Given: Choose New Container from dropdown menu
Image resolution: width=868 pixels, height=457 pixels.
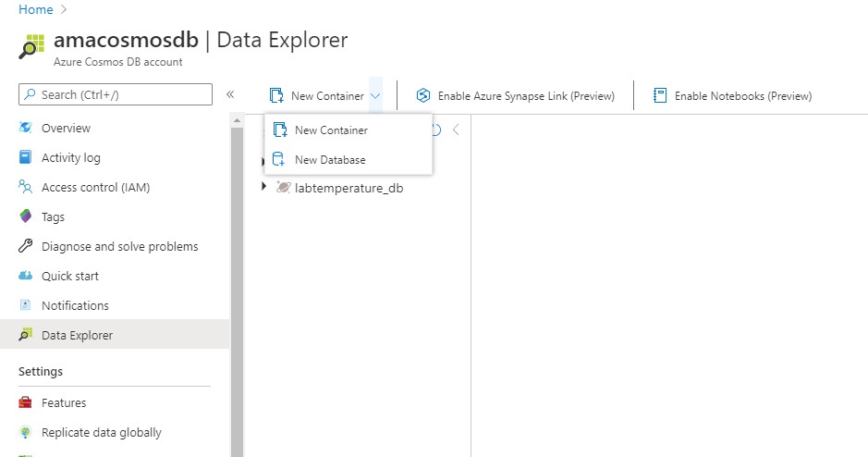Looking at the screenshot, I should click(348, 130).
